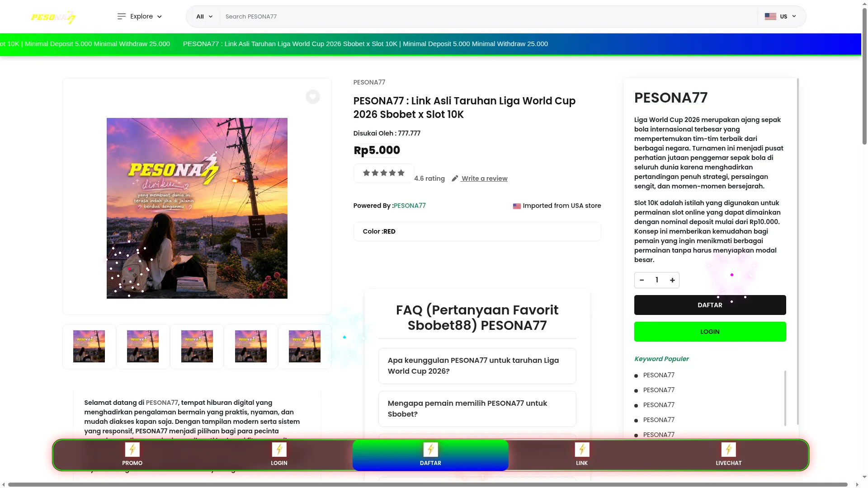The height and width of the screenshot is (488, 868).
Task: Click the PESONA77 link in welcome paragraph
Action: coord(162,403)
